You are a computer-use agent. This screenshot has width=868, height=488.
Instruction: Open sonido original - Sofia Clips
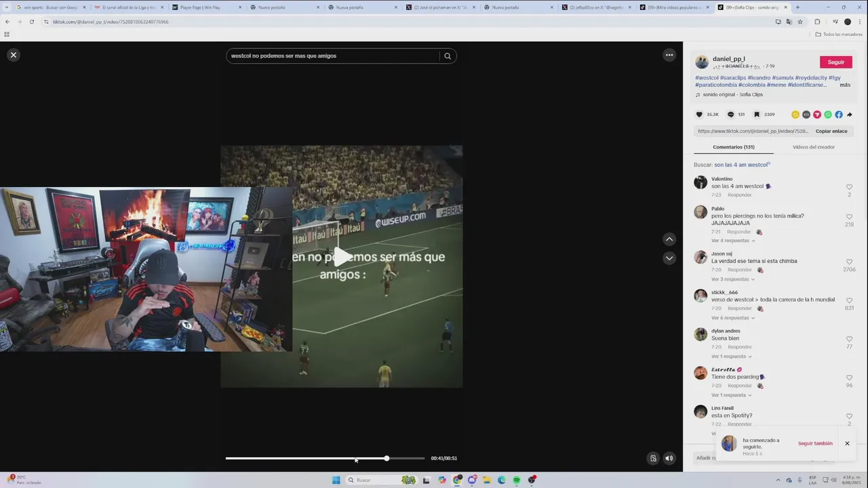[x=733, y=94]
